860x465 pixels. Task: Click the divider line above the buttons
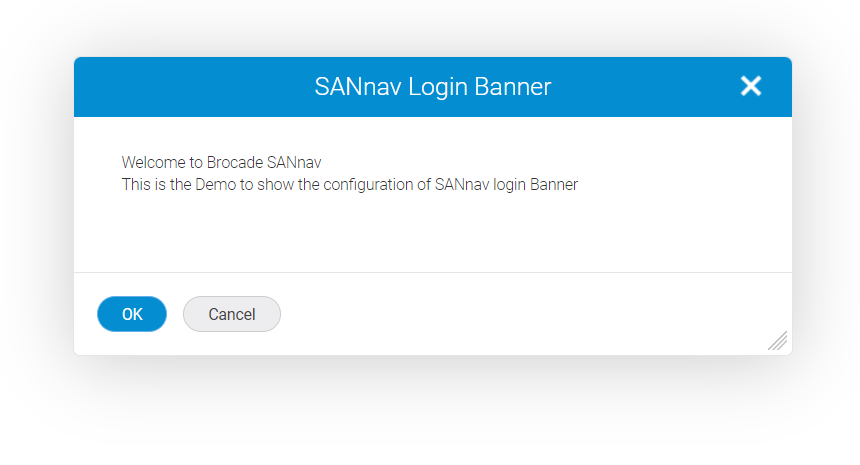[432, 272]
